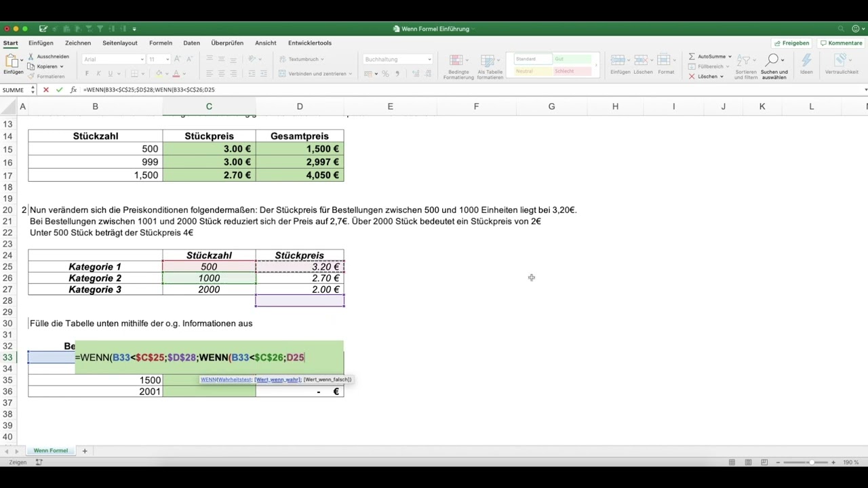Viewport: 868px width, 488px height.
Task: Select the Wenn Formel sheet tab
Action: point(51,451)
